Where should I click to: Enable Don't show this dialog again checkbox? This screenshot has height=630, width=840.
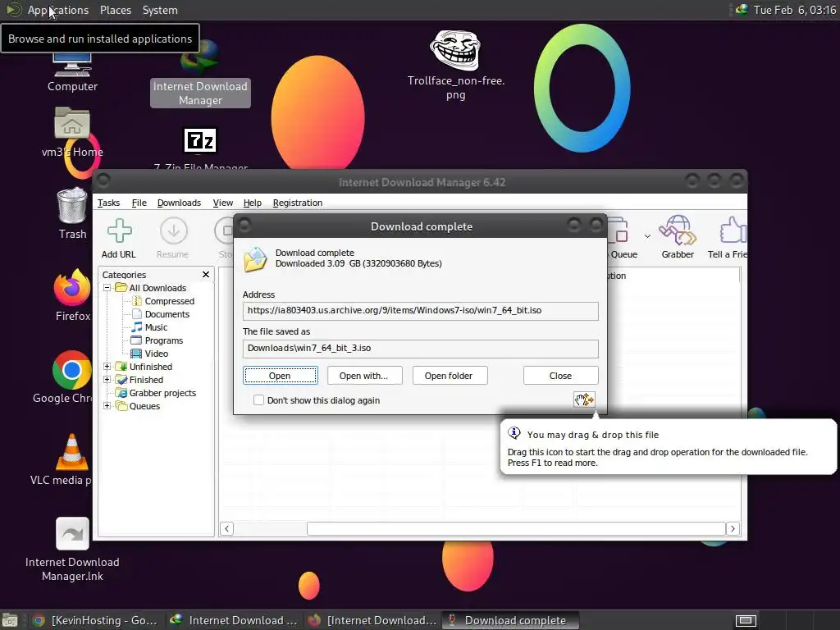coord(258,400)
